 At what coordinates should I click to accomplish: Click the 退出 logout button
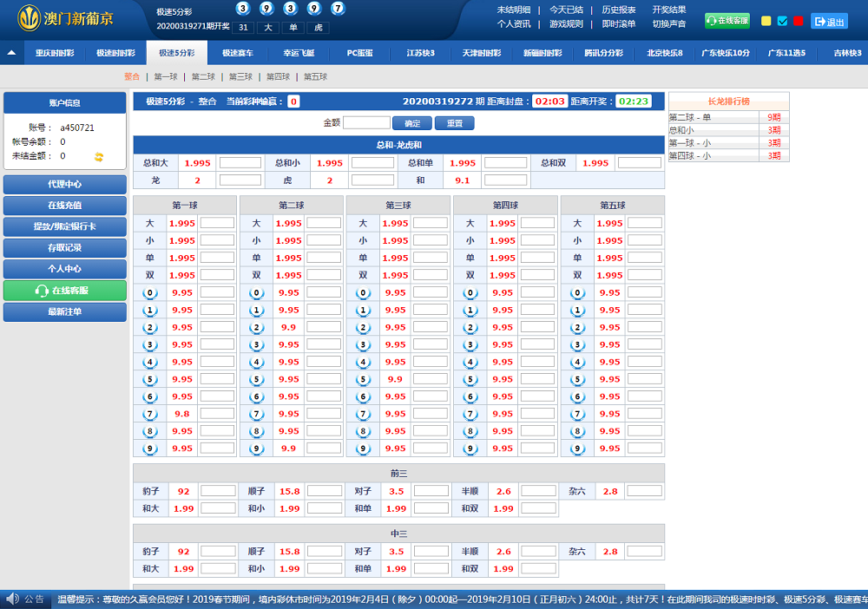[829, 22]
